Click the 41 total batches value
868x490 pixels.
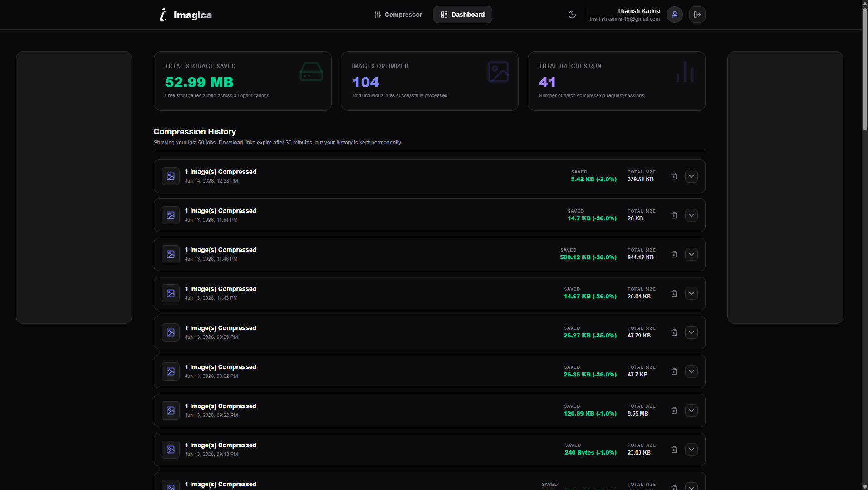547,82
